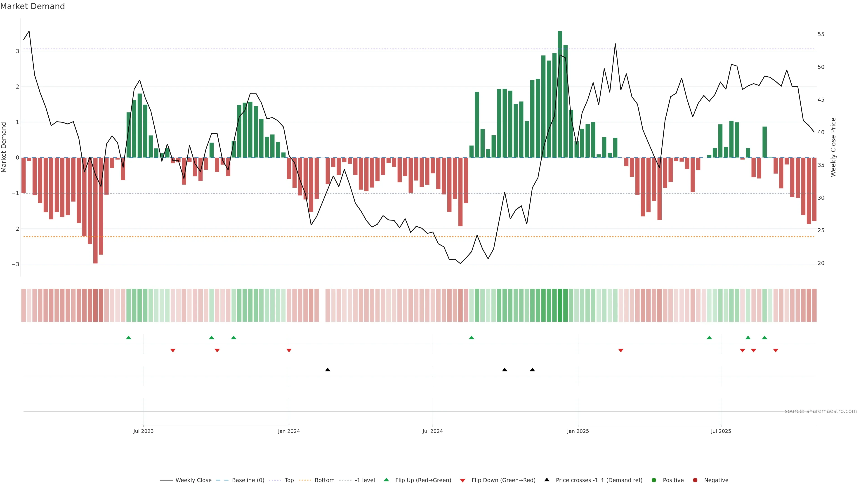Click the rightmost green Flip Up triangle marker
The width and height of the screenshot is (868, 488).
tap(764, 338)
